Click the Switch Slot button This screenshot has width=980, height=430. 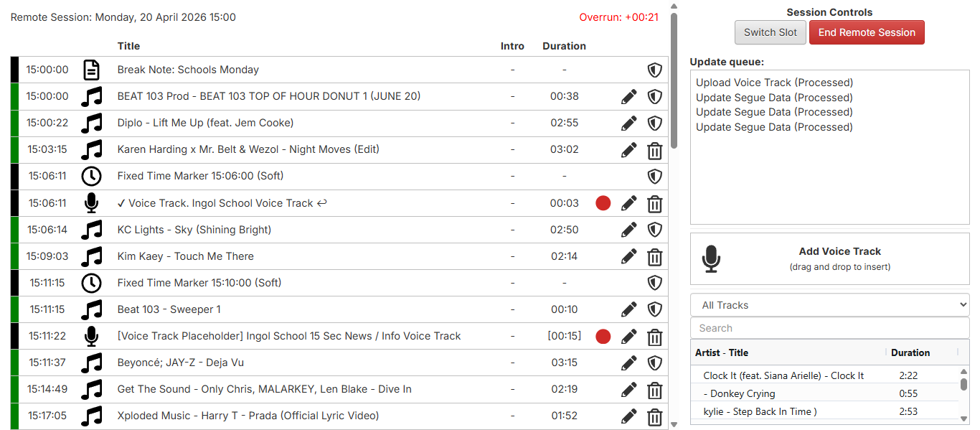(x=770, y=32)
